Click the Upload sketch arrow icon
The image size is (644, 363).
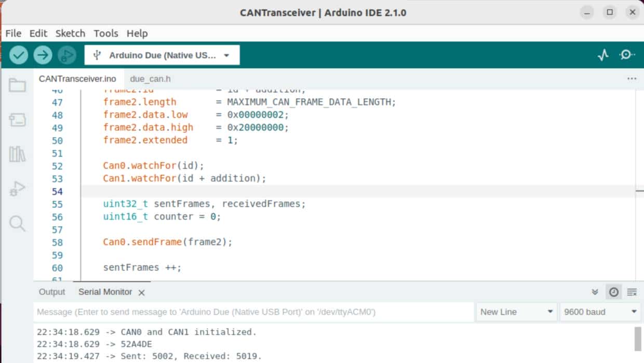click(43, 54)
